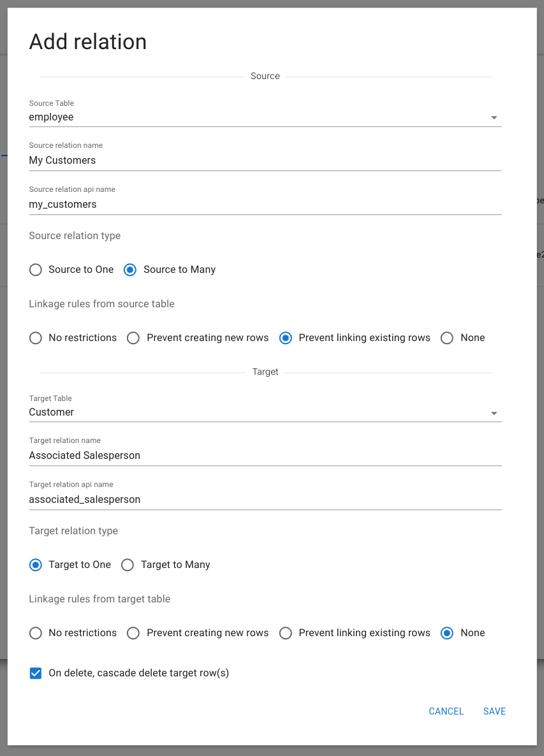This screenshot has width=544, height=756.
Task: Choose No restrictions under source linkage rules
Action: pos(36,338)
